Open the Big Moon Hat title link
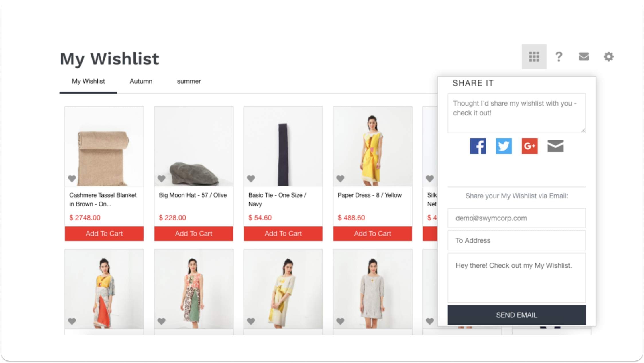644x363 pixels. [193, 195]
